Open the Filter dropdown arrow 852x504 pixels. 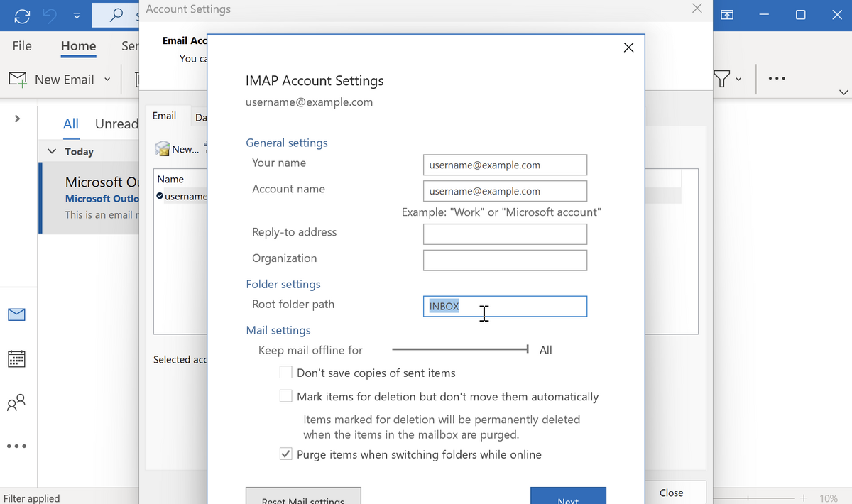[x=739, y=80]
